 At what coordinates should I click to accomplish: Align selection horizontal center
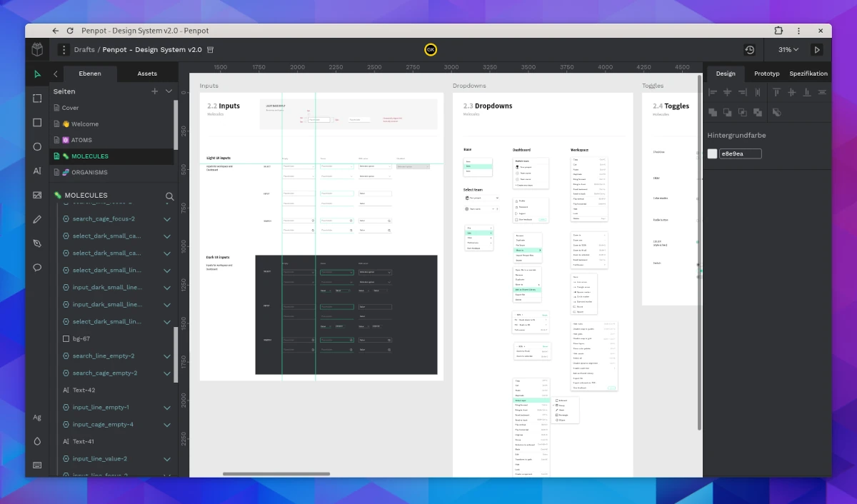[728, 92]
